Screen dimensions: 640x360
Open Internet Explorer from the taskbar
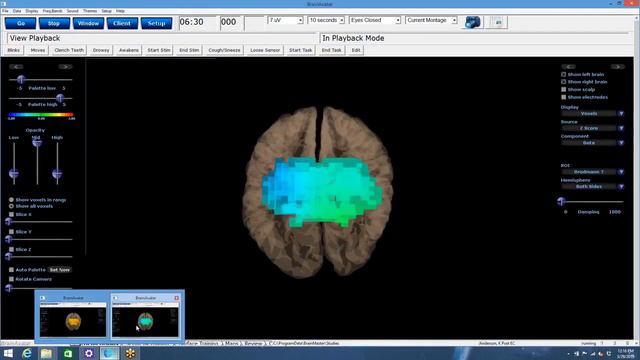pyautogui.click(x=27, y=353)
